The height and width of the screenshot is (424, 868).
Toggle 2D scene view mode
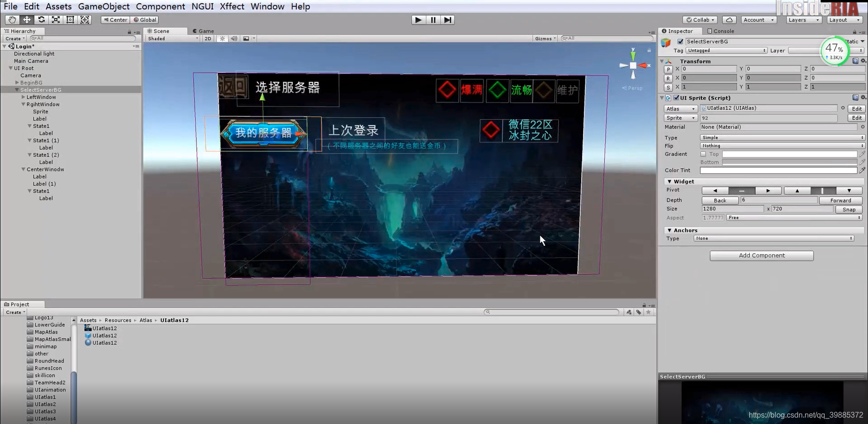pos(208,38)
